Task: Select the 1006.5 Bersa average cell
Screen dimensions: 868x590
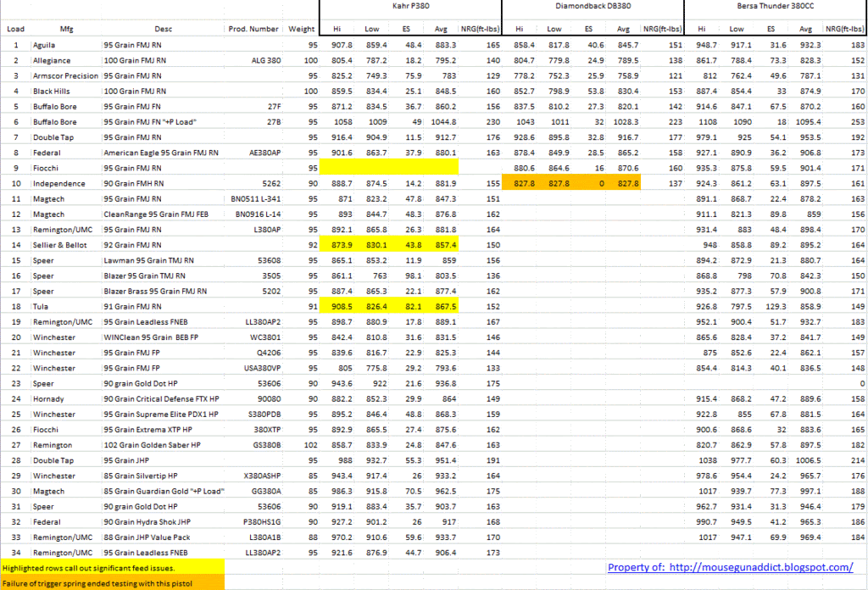Action: pyautogui.click(x=806, y=460)
